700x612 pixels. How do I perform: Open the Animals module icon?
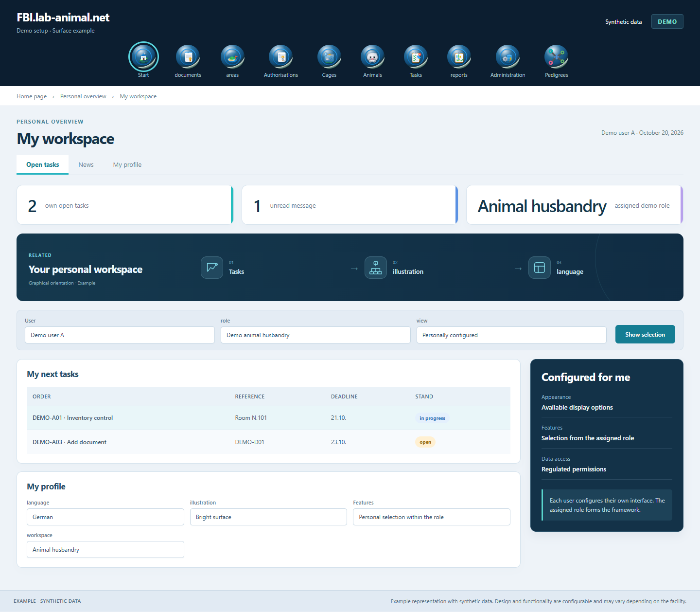[372, 57]
